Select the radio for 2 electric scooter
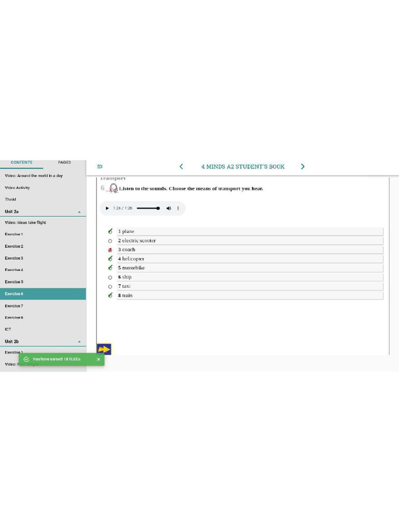 pyautogui.click(x=110, y=241)
